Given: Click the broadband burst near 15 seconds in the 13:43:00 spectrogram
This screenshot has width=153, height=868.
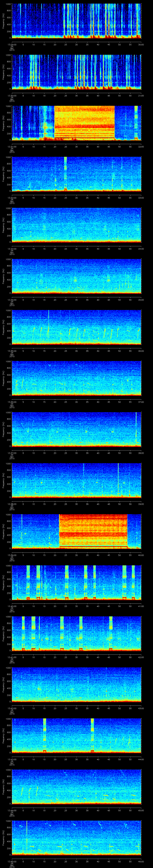Looking at the screenshot, I should [x=44, y=736].
